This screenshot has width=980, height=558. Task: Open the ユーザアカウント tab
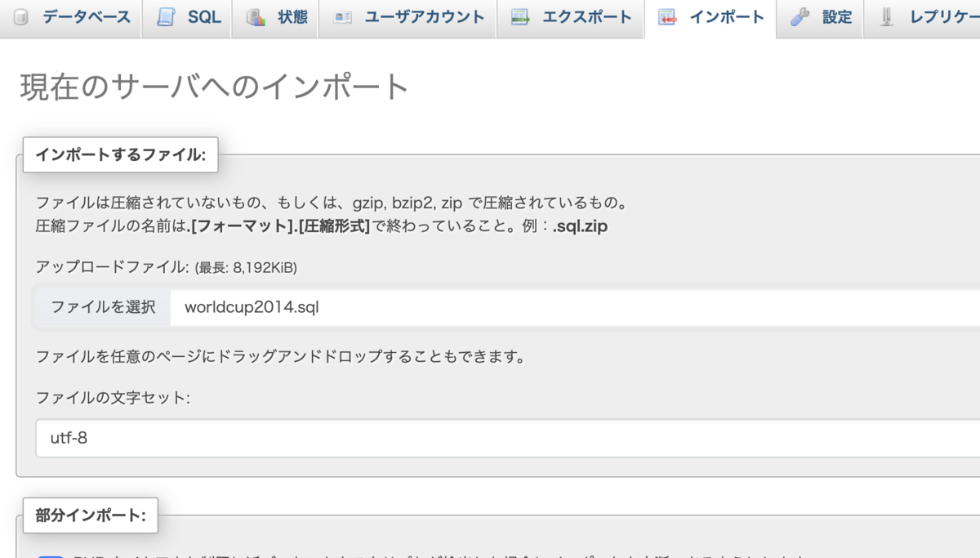[x=408, y=16]
